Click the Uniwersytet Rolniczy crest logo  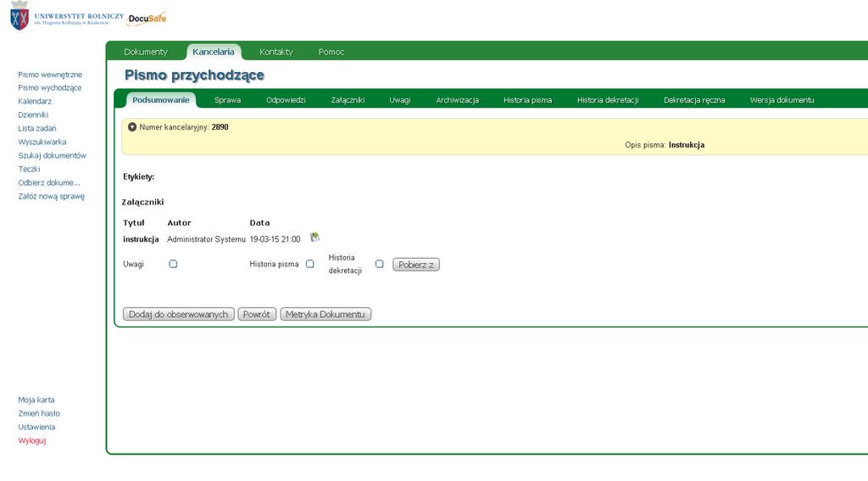20,15
